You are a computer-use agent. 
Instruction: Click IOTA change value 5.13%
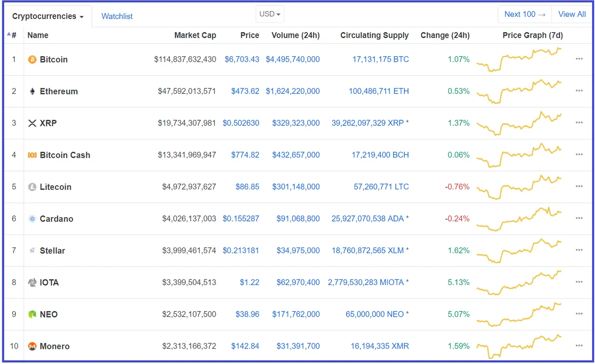[459, 282]
